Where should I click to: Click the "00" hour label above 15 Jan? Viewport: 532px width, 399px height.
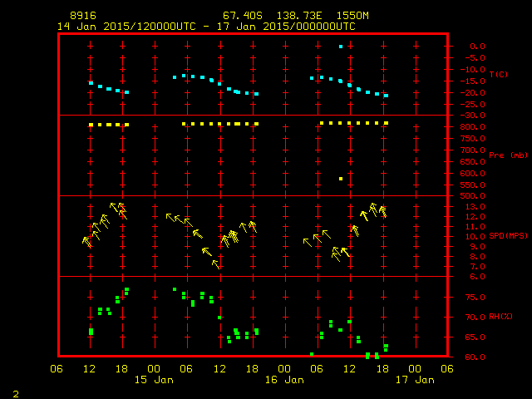(154, 369)
